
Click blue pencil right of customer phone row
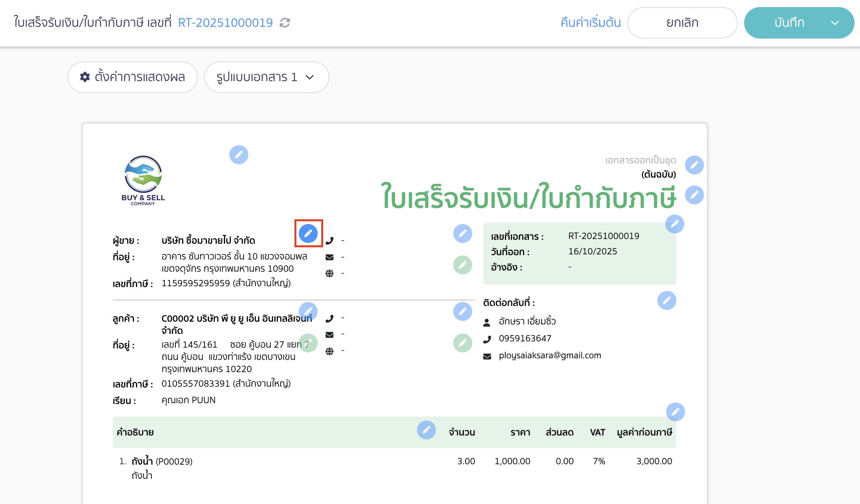[x=462, y=311]
